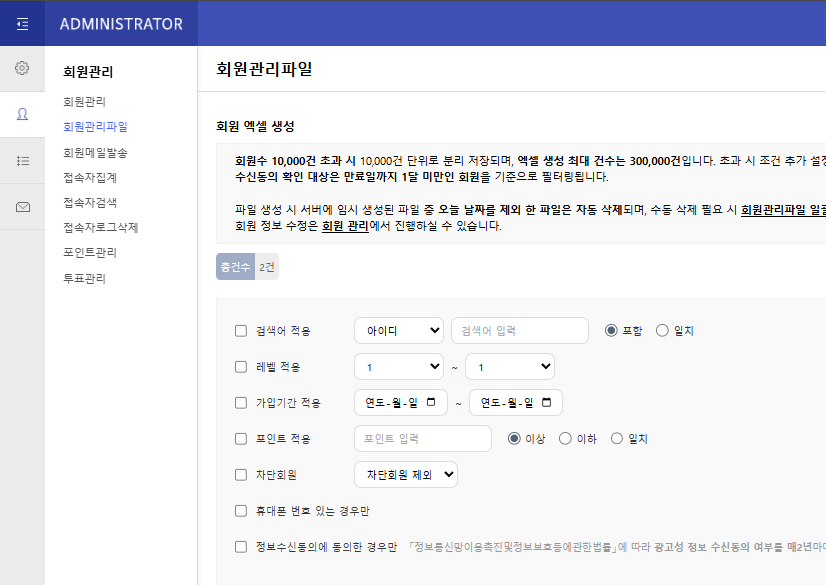
Task: Check the 휴대폰 번호 있는 경우만 option
Action: 240,511
